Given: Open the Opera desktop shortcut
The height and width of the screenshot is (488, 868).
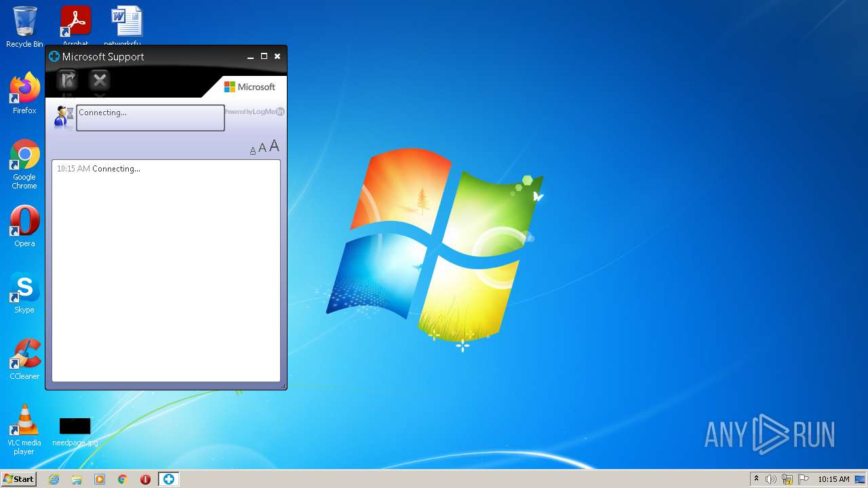Looking at the screenshot, I should point(24,226).
